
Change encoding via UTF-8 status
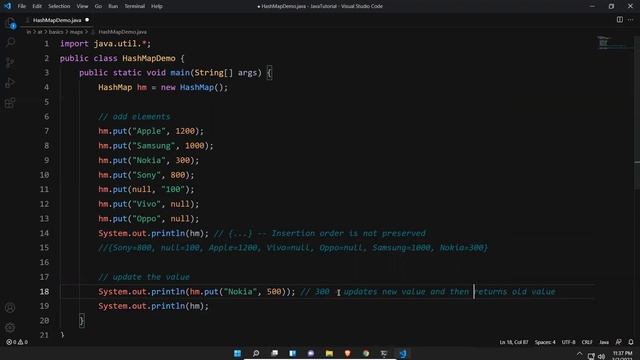(568, 342)
